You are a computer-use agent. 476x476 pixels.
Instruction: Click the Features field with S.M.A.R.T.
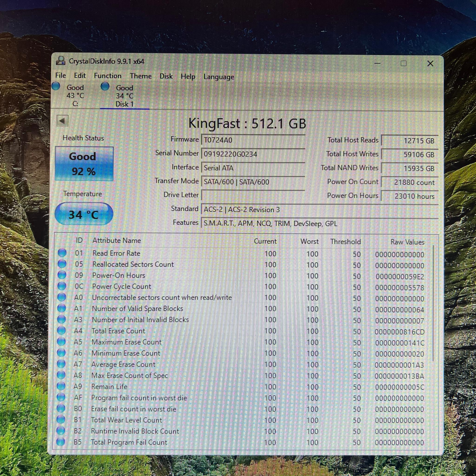click(x=320, y=223)
